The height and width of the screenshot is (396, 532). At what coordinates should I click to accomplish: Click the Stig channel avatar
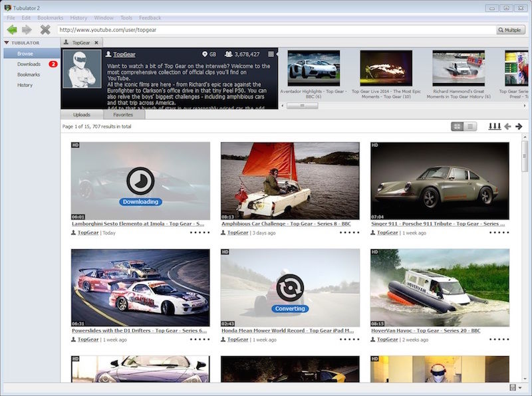82,69
